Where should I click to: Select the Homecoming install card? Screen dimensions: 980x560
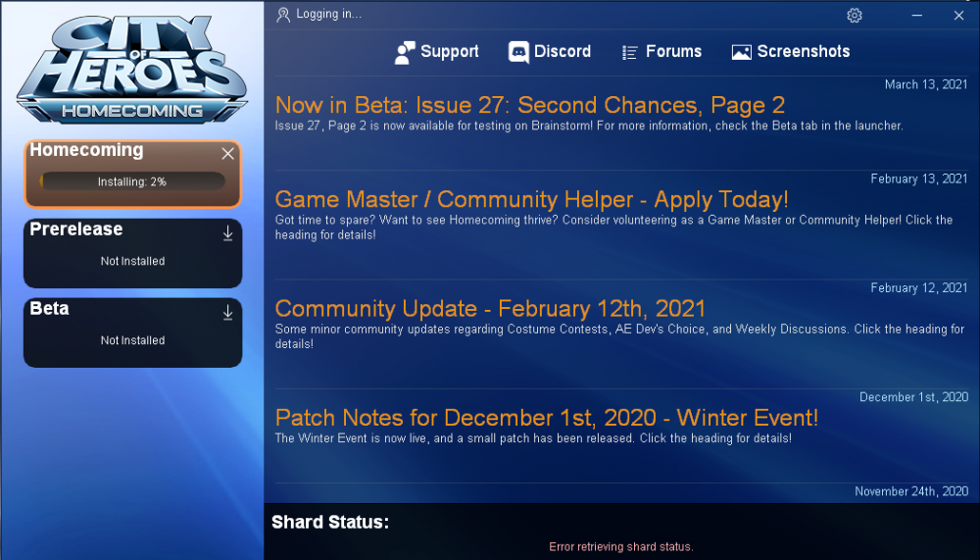132,174
